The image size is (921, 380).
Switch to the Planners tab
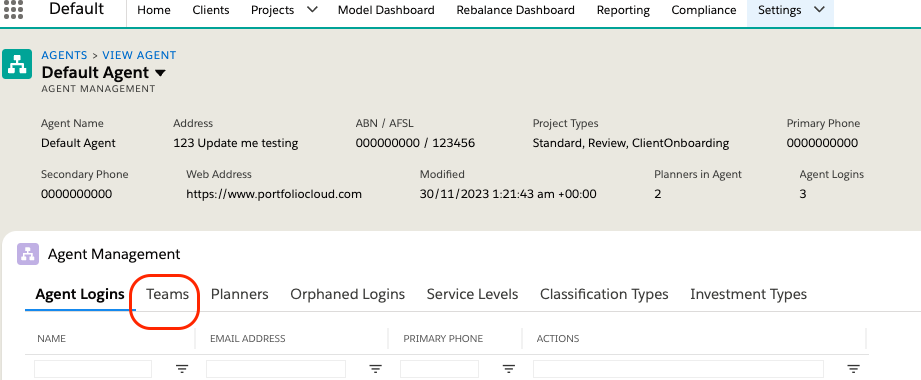click(240, 294)
